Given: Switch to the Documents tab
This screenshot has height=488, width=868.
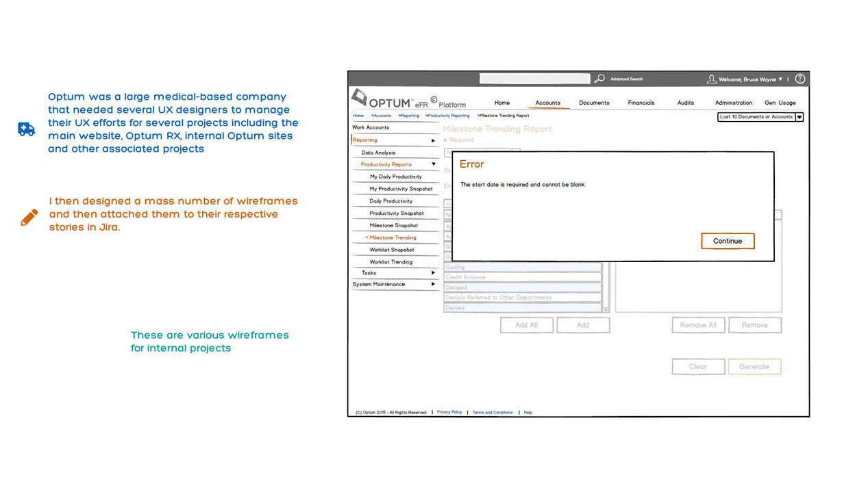Looking at the screenshot, I should pos(594,103).
